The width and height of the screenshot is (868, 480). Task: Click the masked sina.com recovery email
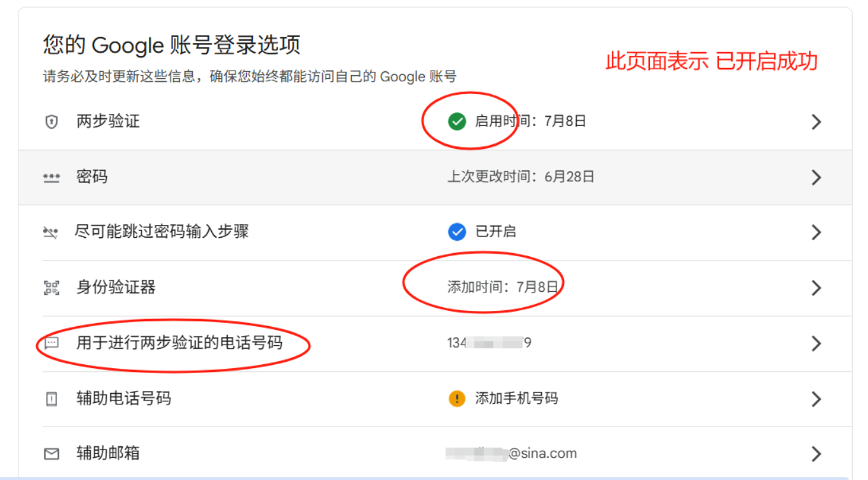pyautogui.click(x=511, y=454)
